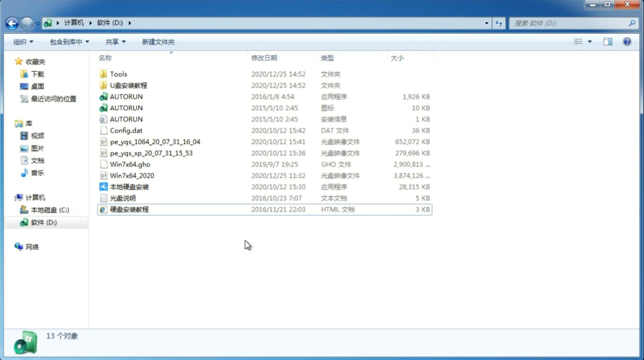Open the U盘安装教程 folder
Screen dimensions: 644x360
(129, 85)
